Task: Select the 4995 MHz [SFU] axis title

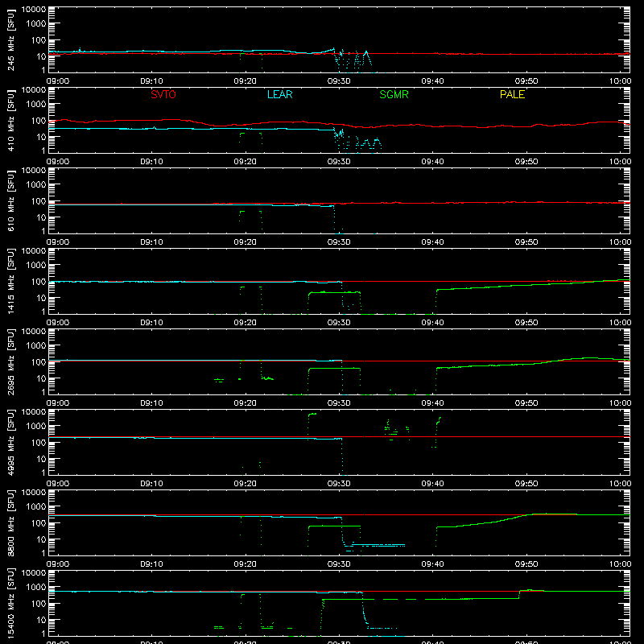Action: pyautogui.click(x=11, y=442)
